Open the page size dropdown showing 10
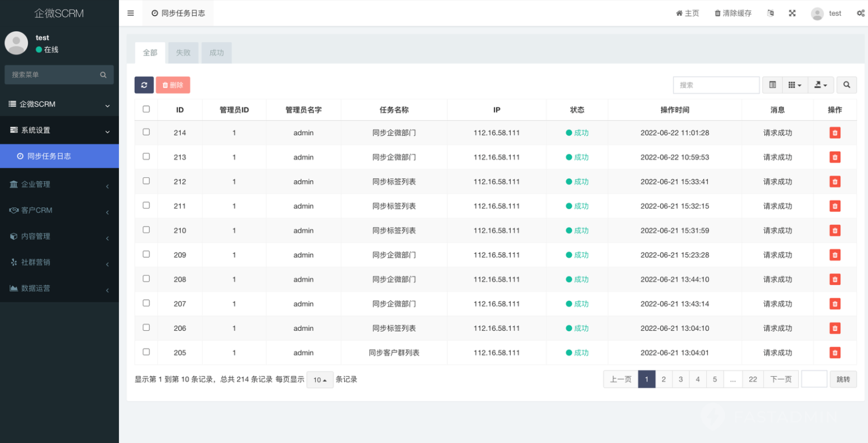 pyautogui.click(x=320, y=380)
